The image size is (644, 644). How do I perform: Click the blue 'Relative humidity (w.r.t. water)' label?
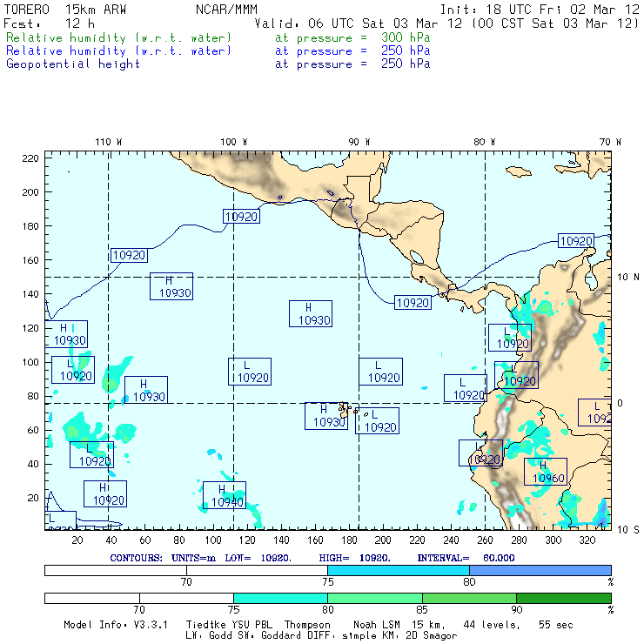118,51
